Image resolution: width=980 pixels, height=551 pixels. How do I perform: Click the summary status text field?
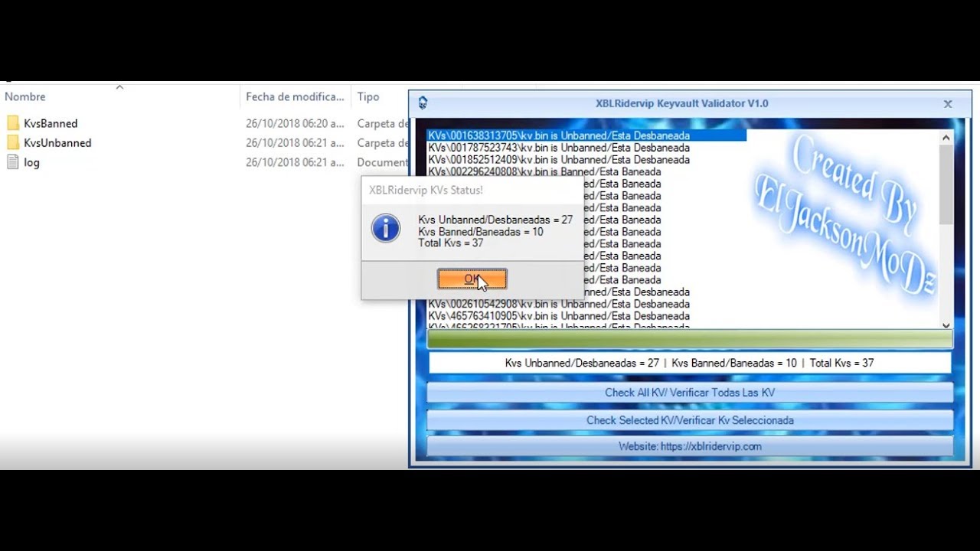click(689, 363)
